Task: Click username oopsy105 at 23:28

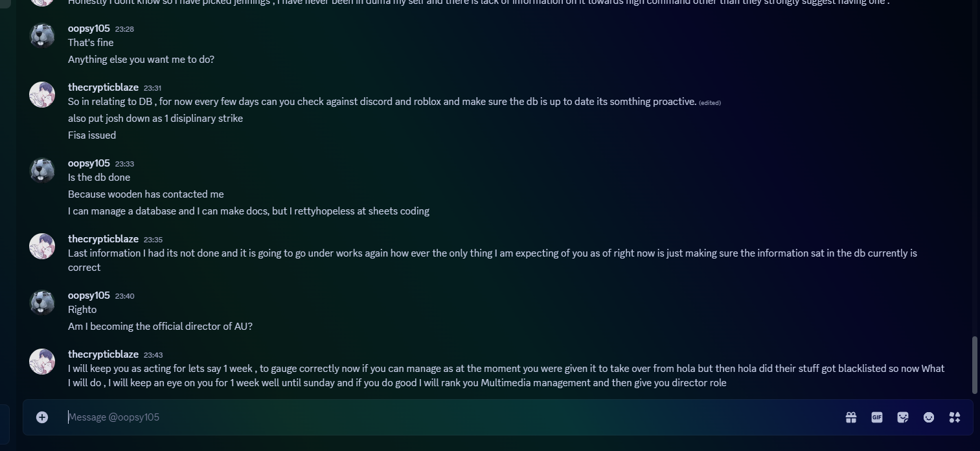Action: 89,29
